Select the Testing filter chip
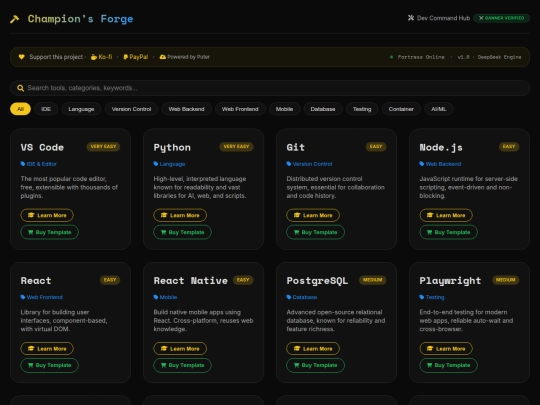Screen dimensions: 540x405 [362, 109]
